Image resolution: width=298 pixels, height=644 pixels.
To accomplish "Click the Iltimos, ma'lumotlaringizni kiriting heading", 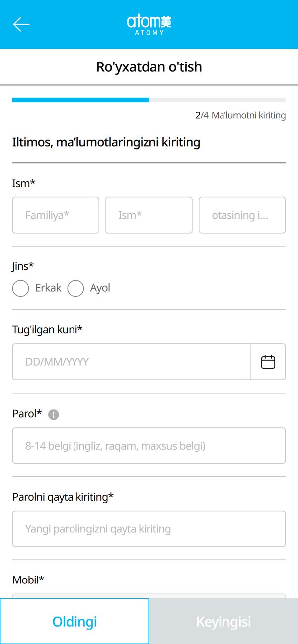I will (x=106, y=142).
